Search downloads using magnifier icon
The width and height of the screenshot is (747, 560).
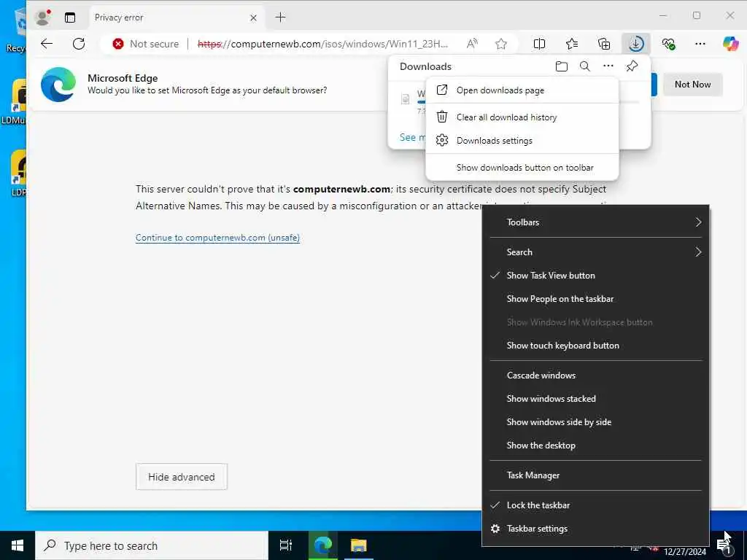pyautogui.click(x=585, y=66)
